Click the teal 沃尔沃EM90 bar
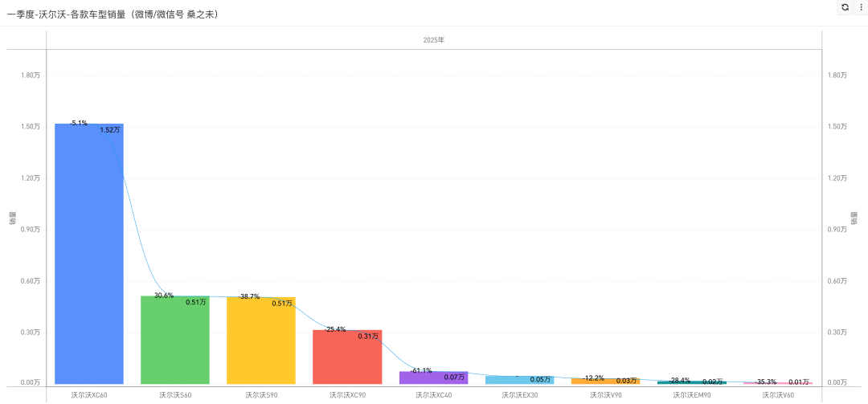This screenshot has height=404, width=868. pyautogui.click(x=692, y=382)
